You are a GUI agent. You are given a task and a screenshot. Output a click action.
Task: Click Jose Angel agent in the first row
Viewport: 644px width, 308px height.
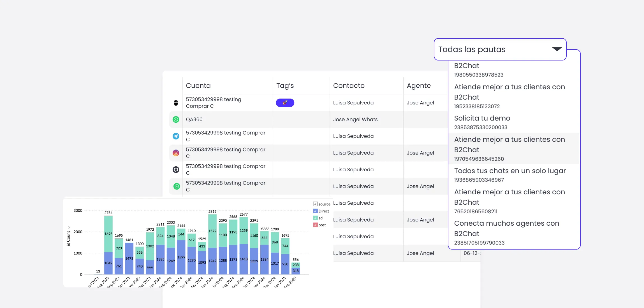pos(420,103)
